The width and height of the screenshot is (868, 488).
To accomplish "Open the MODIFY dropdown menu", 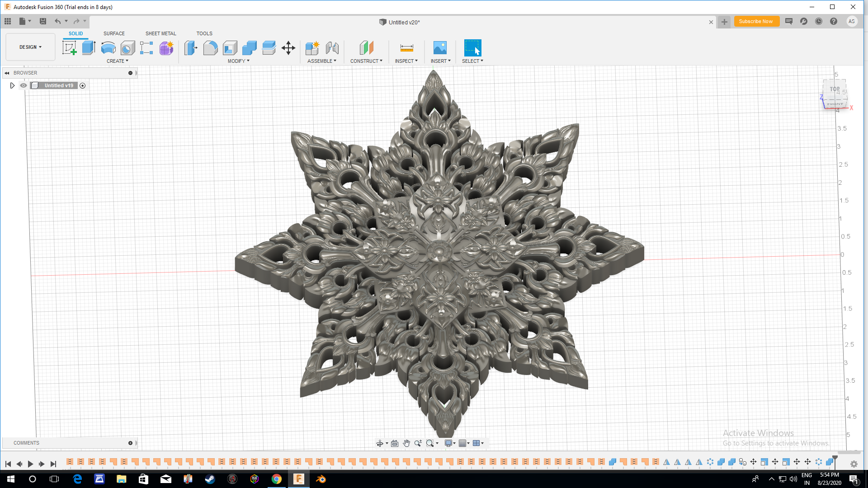I will point(238,61).
